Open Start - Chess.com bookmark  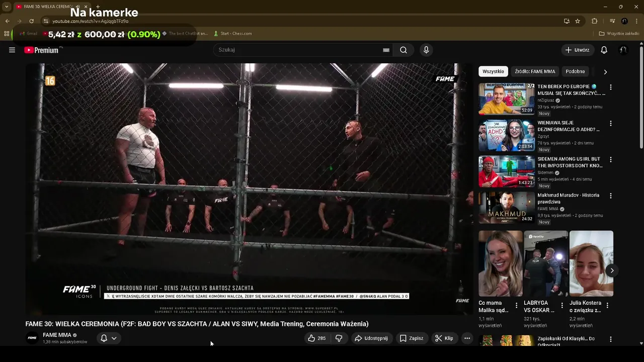(x=232, y=34)
